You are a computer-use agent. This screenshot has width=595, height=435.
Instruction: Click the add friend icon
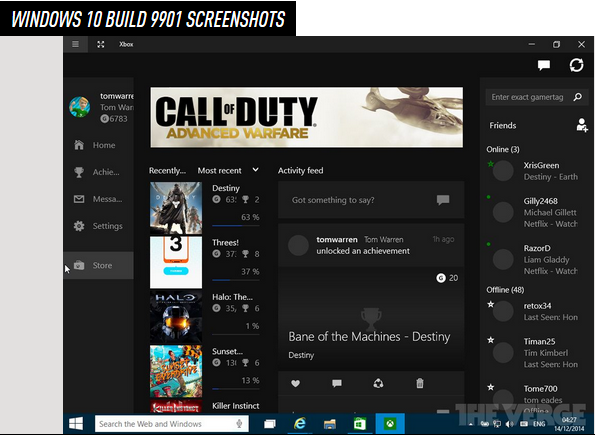click(x=582, y=125)
